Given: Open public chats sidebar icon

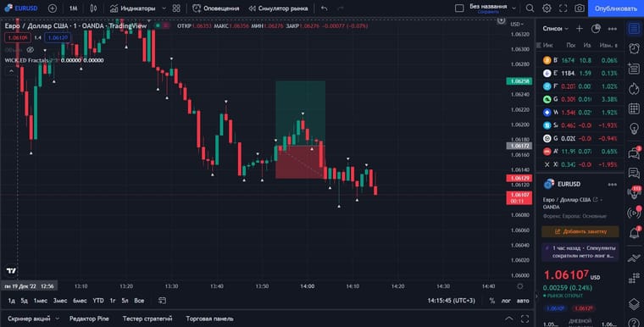Looking at the screenshot, I should tap(634, 153).
